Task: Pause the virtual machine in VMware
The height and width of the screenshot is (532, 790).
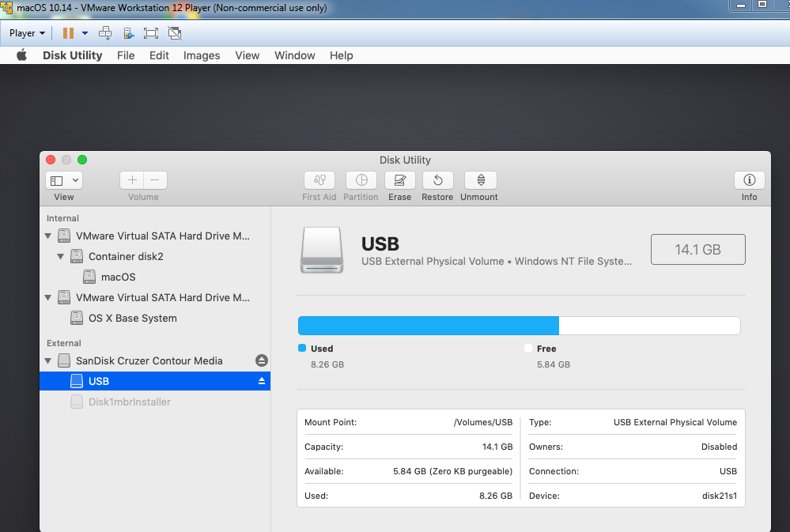Action: point(68,33)
